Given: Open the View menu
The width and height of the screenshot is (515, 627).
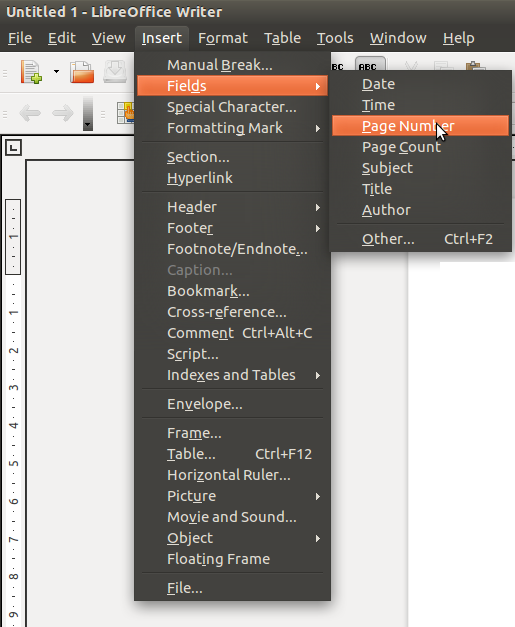Looking at the screenshot, I should click(108, 38).
